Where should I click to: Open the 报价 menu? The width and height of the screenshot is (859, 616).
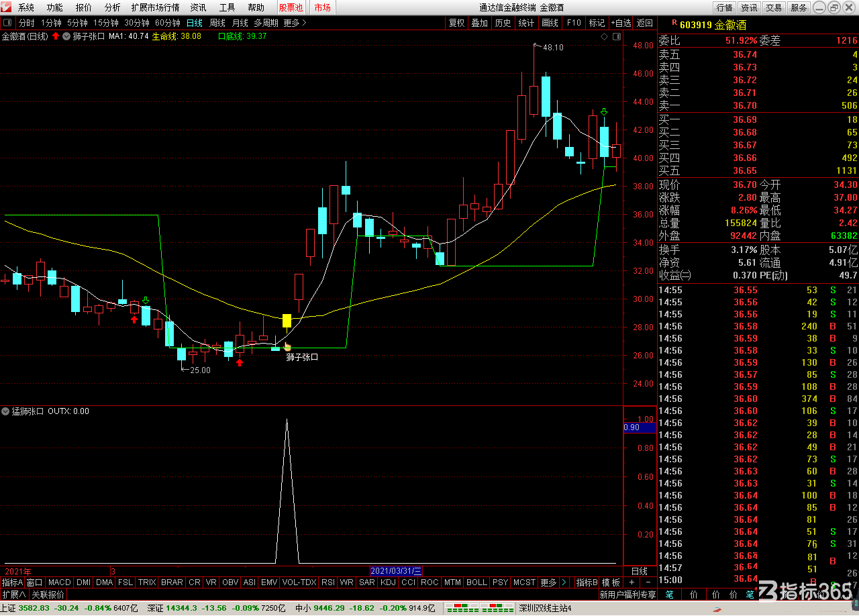(x=84, y=8)
